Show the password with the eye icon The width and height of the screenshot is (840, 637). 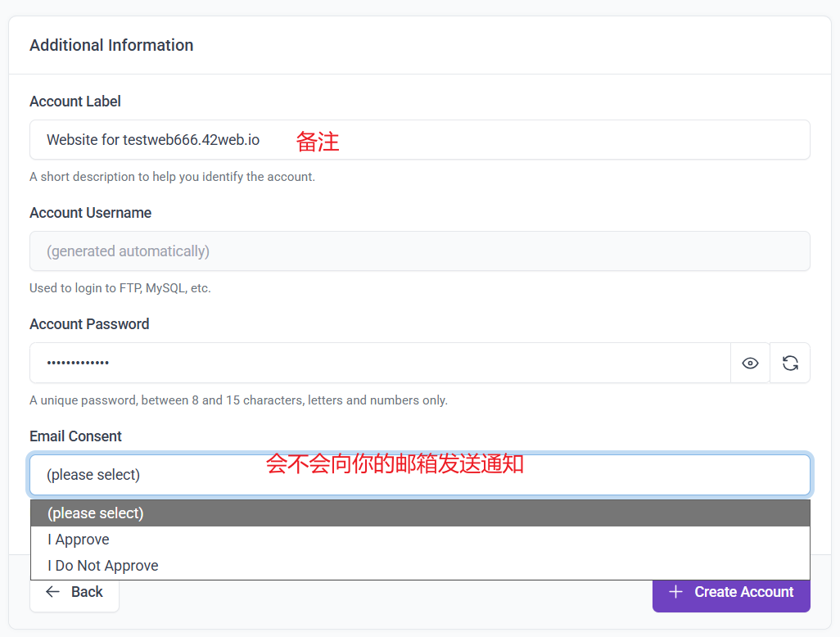click(750, 364)
